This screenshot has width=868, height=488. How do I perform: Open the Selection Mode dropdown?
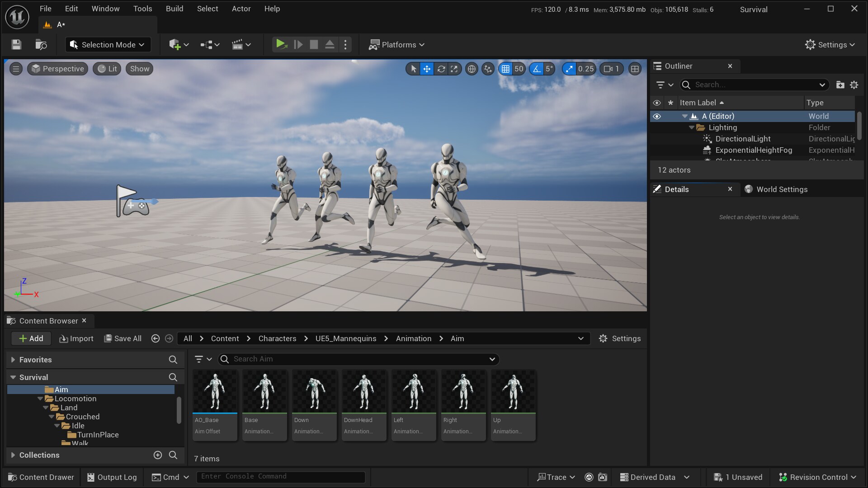pos(108,44)
